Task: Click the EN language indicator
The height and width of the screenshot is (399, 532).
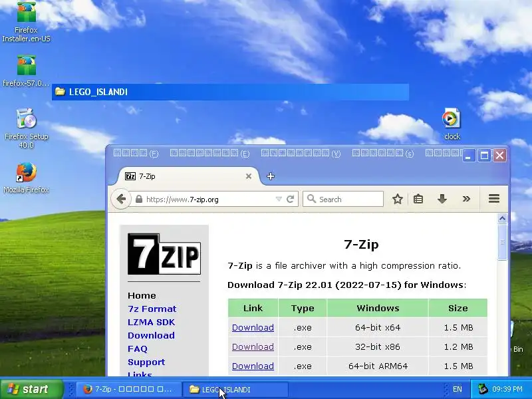Action: pyautogui.click(x=457, y=389)
